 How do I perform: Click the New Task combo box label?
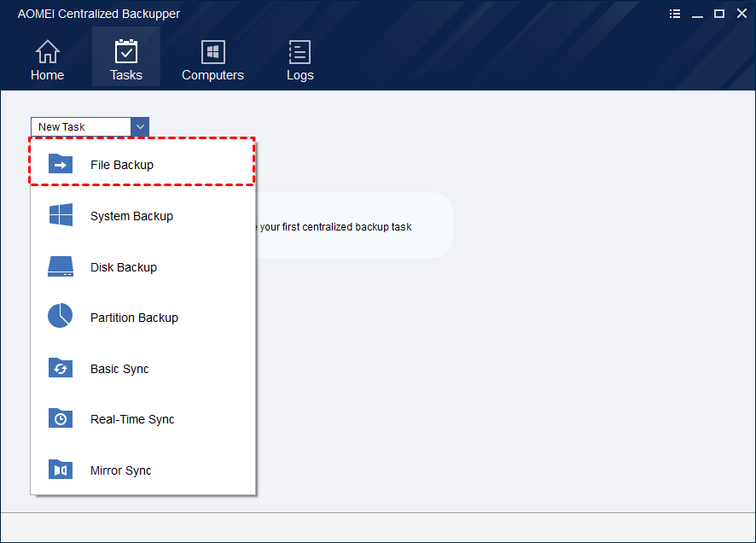(61, 127)
